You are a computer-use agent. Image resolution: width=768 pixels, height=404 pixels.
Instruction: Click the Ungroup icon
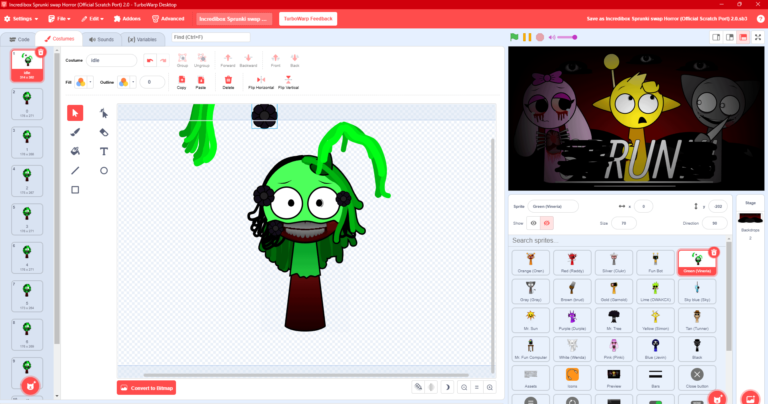coord(201,60)
